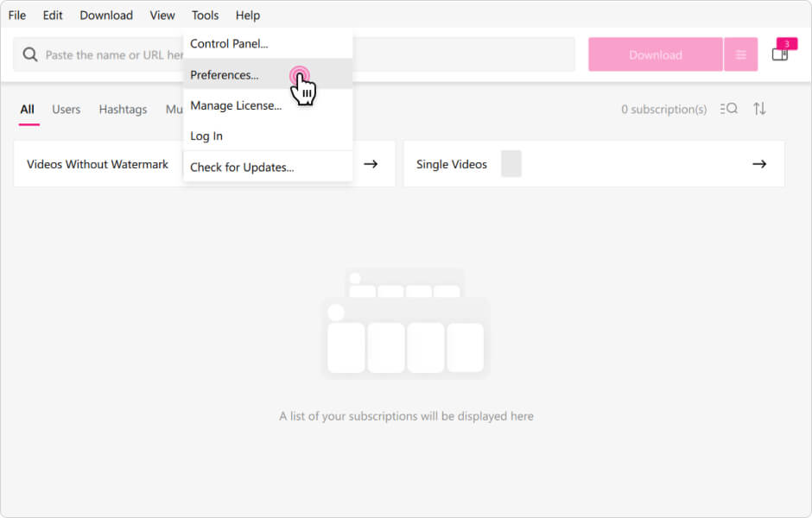Screen dimensions: 812x518
Task: Open the Edit menu
Action: pos(53,16)
